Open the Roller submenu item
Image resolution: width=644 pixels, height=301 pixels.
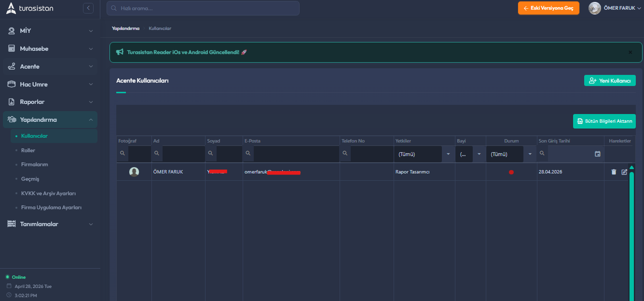coord(28,150)
